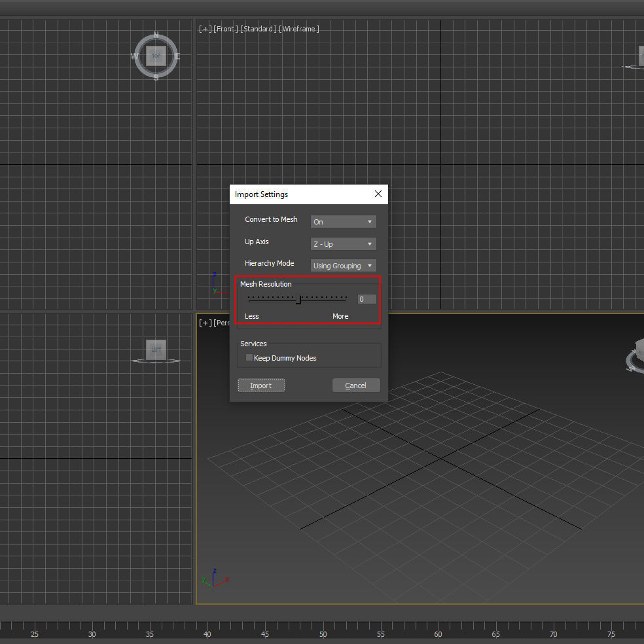
Task: Click the TOP face of the ViewCube
Action: [x=156, y=56]
